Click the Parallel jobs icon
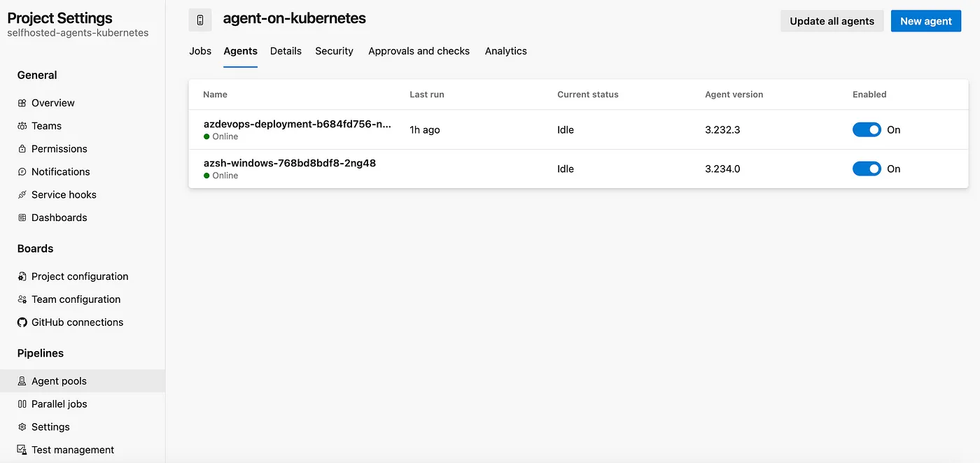The width and height of the screenshot is (980, 463). (22, 405)
